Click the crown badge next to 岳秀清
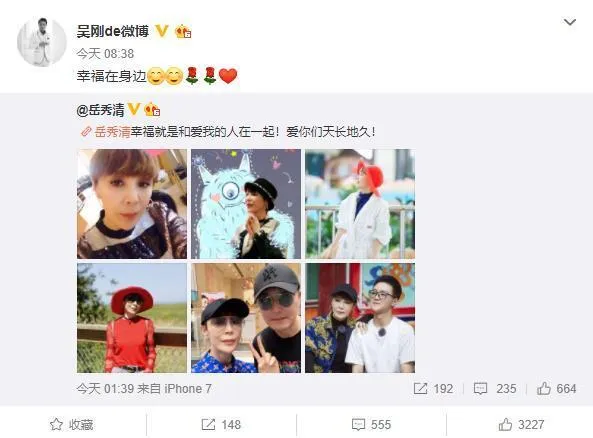Screen dimensions: 593x438 152,110
